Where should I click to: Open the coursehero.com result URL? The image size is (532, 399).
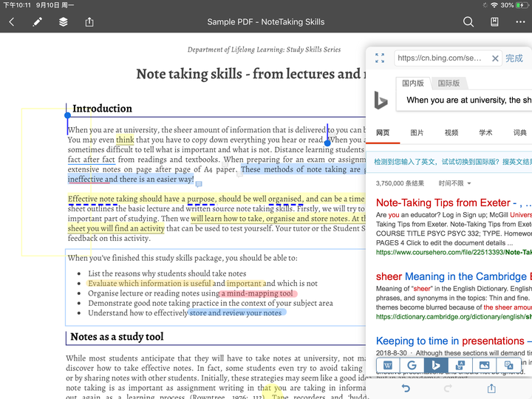click(x=454, y=253)
